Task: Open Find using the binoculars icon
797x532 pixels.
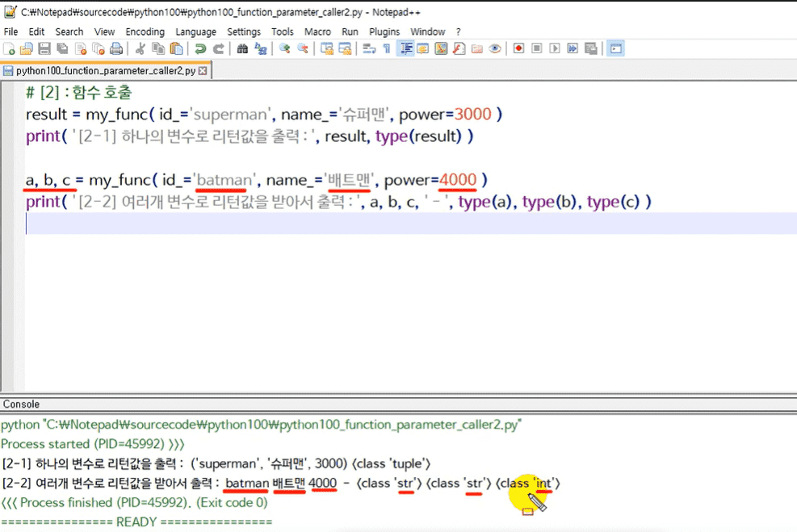Action: coord(242,48)
